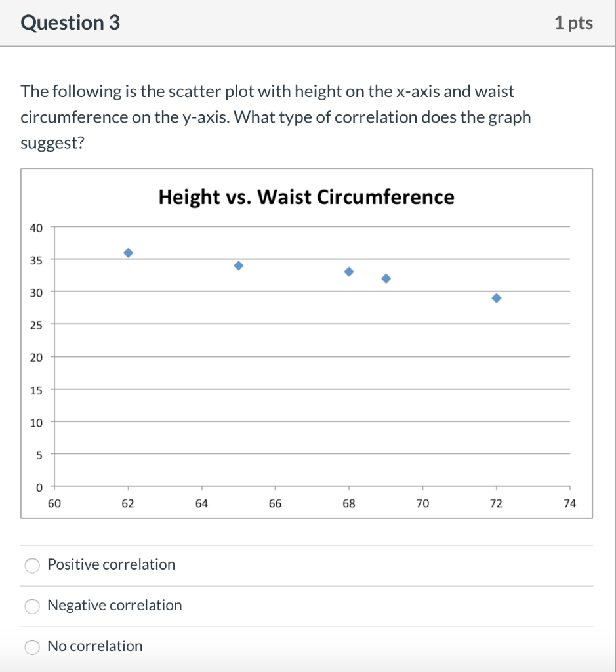Click the Negative correlation answer label
The image size is (616, 672).
pyautogui.click(x=114, y=606)
